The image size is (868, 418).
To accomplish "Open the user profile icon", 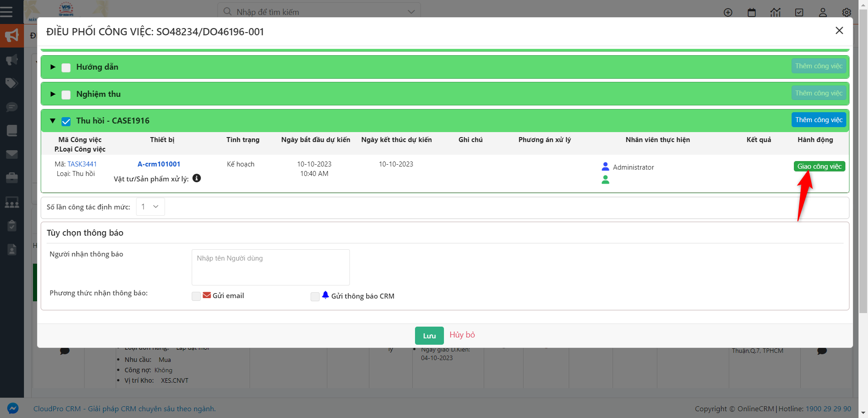I will tap(823, 12).
